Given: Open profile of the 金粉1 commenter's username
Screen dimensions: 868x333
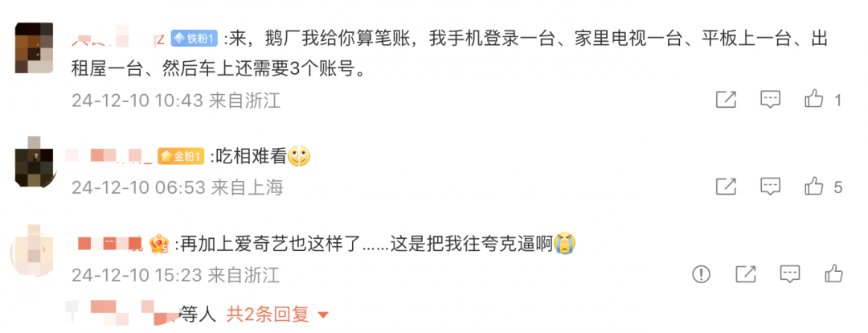Looking at the screenshot, I should click(x=109, y=157).
